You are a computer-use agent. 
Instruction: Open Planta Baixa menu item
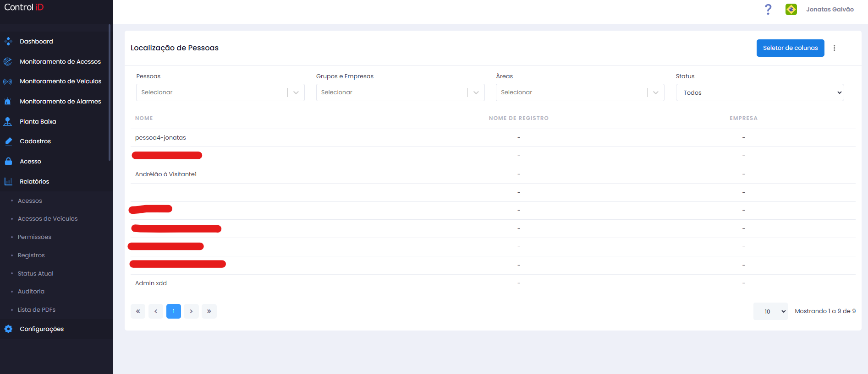38,121
